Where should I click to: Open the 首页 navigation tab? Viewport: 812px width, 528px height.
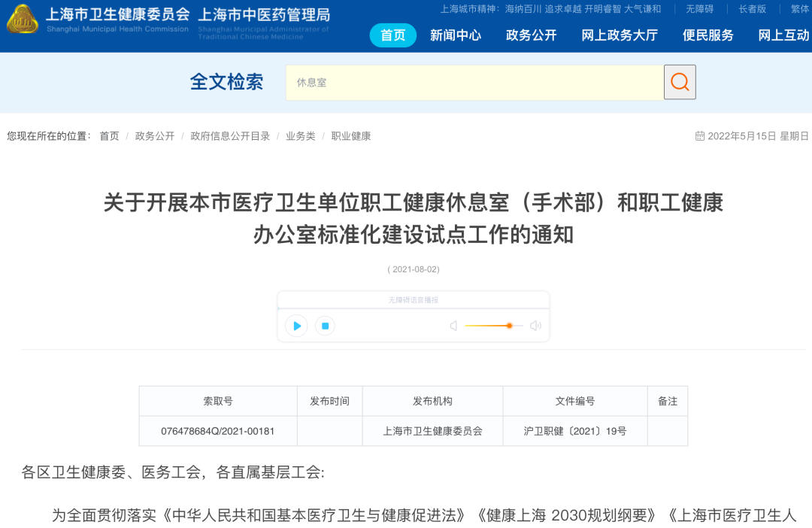(392, 35)
